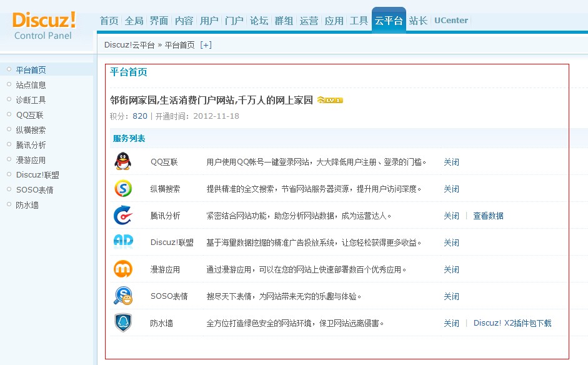Click the orange 漫游应用 icon
The image size is (588, 365).
(x=123, y=269)
